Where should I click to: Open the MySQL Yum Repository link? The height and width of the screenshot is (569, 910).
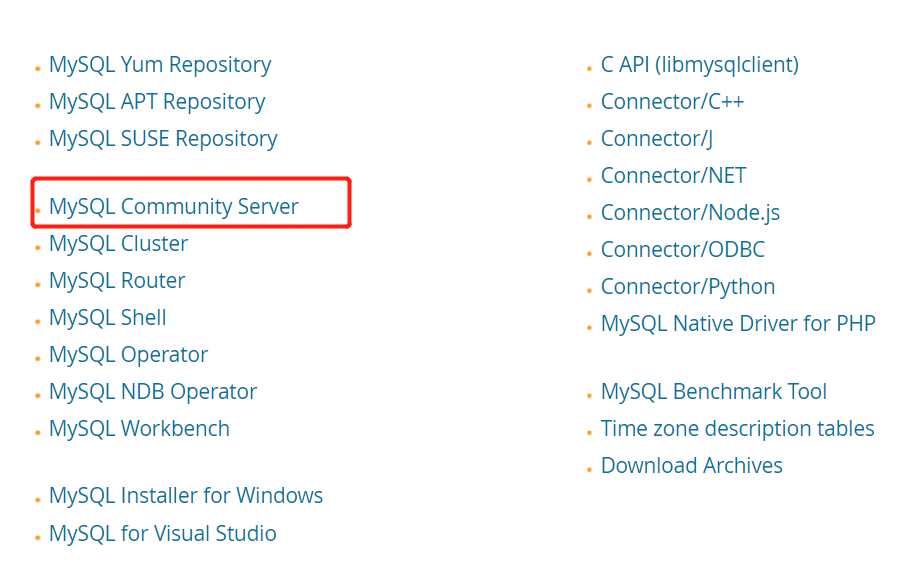160,65
